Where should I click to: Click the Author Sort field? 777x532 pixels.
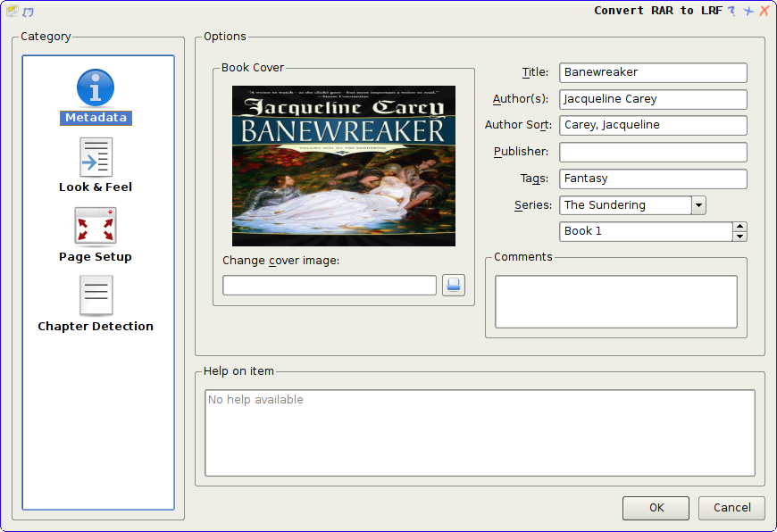point(653,125)
